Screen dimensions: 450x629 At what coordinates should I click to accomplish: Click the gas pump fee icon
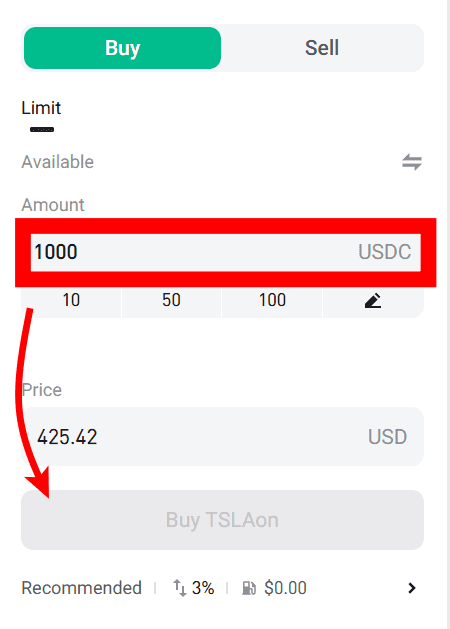[x=249, y=588]
